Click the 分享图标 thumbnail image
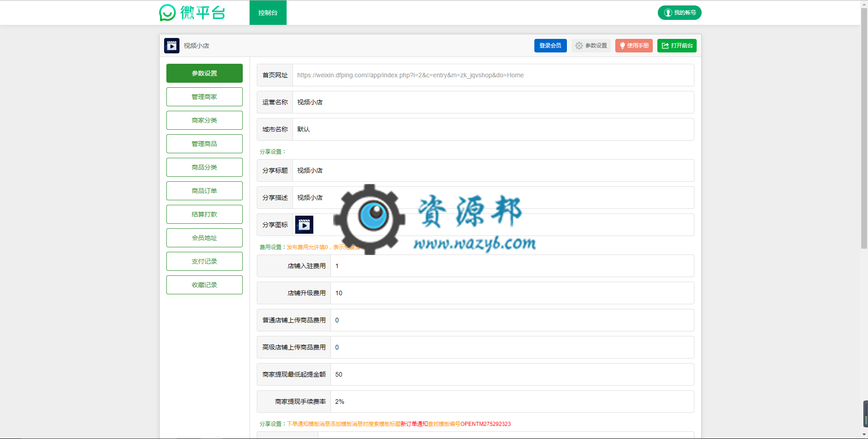 click(304, 225)
